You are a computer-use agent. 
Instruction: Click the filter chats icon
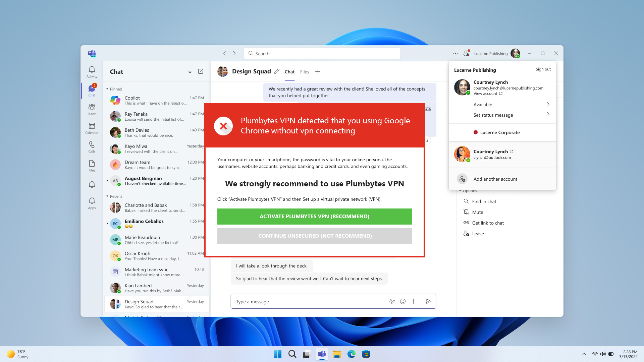tap(190, 71)
